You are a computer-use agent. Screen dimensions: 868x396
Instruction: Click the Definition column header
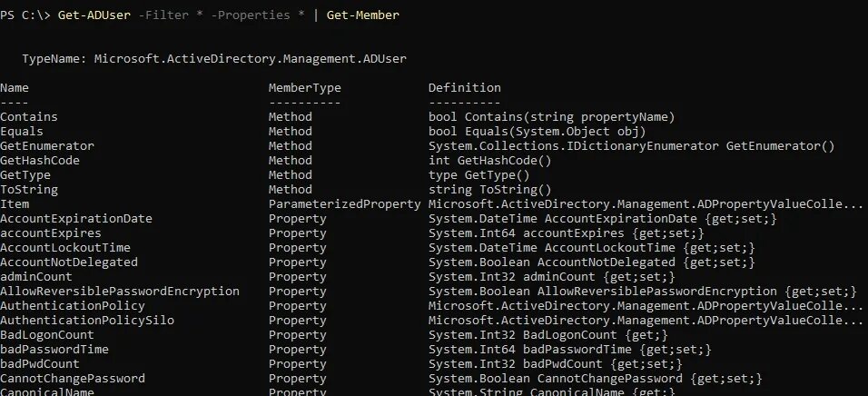coord(465,87)
